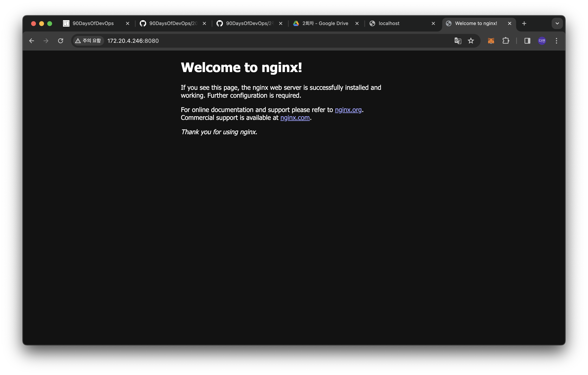588x375 pixels.
Task: Go forward with the forward arrow
Action: (x=46, y=41)
